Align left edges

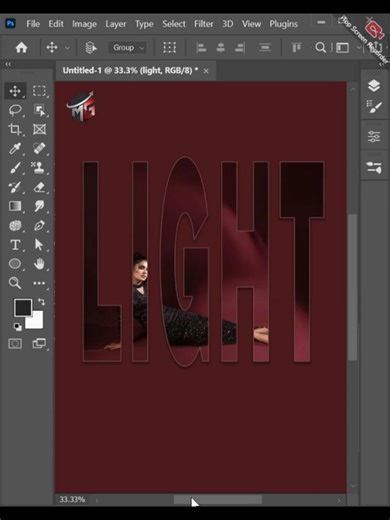tap(201, 48)
